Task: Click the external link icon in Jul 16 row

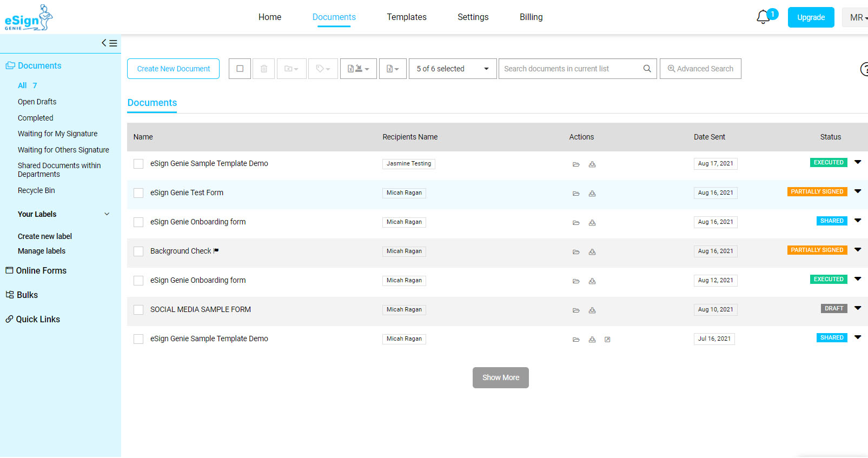Action: pos(607,340)
